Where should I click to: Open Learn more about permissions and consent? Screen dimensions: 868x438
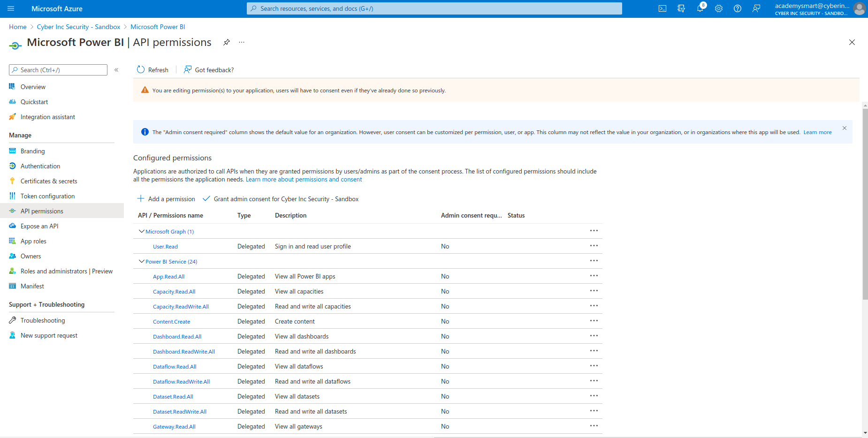304,180
